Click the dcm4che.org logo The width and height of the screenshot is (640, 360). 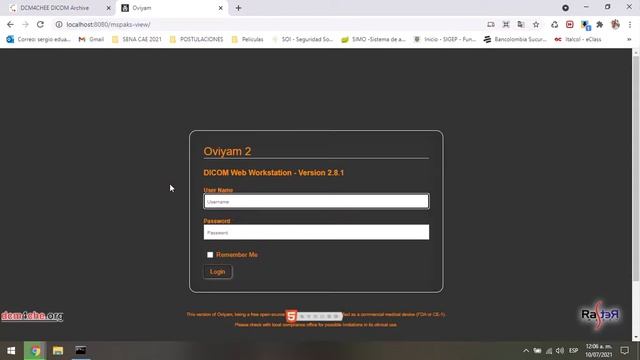(x=32, y=316)
